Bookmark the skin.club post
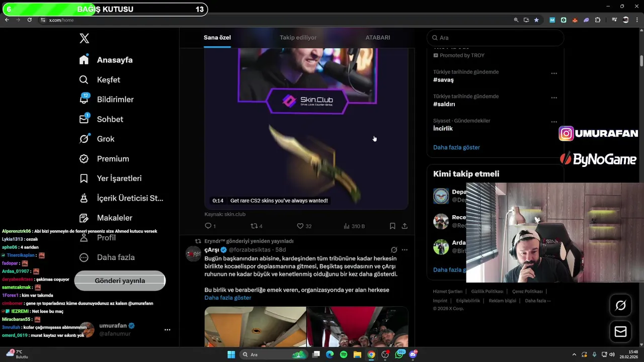The height and width of the screenshot is (362, 644). point(392,226)
